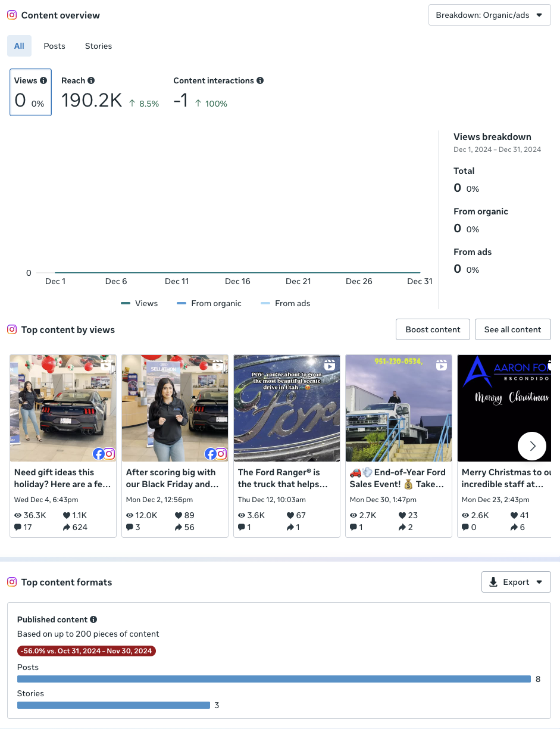Click the Instagram icon next to Top content formats
560x729 pixels.
click(x=12, y=582)
